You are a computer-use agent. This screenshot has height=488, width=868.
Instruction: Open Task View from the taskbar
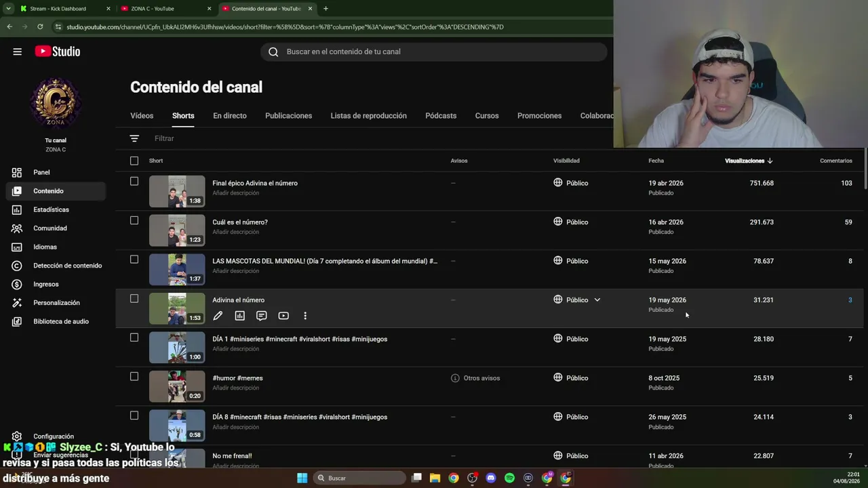coord(416,478)
